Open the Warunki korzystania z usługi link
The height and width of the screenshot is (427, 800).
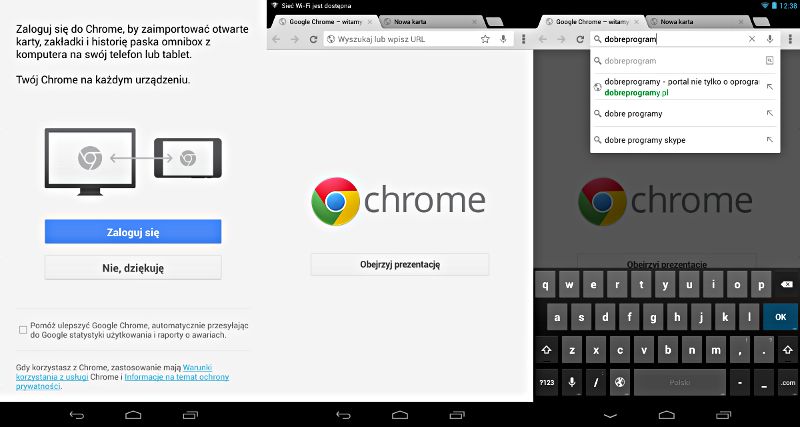pyautogui.click(x=114, y=372)
